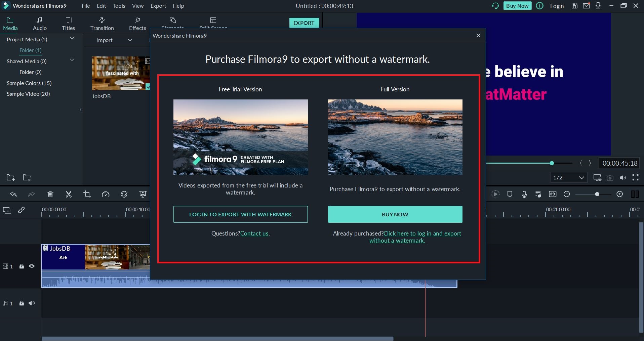Image resolution: width=644 pixels, height=341 pixels.
Task: Click the timeline zoom slider handle
Action: click(x=597, y=194)
